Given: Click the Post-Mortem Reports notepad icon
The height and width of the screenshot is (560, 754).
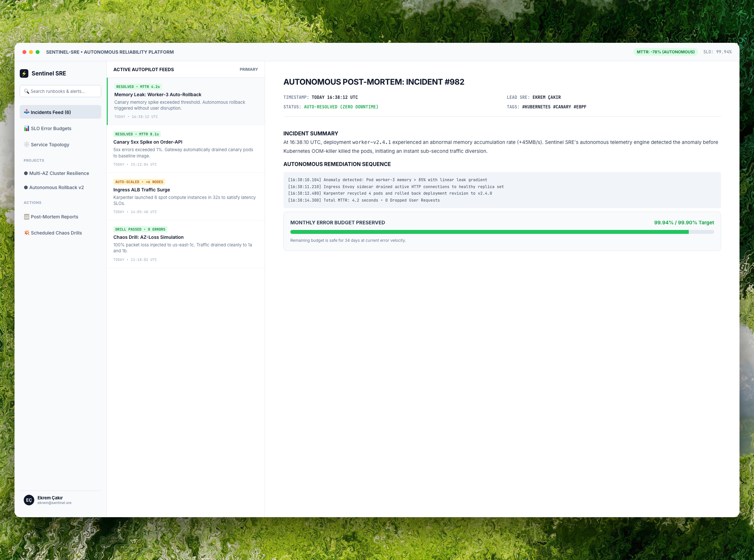Looking at the screenshot, I should click(x=26, y=217).
